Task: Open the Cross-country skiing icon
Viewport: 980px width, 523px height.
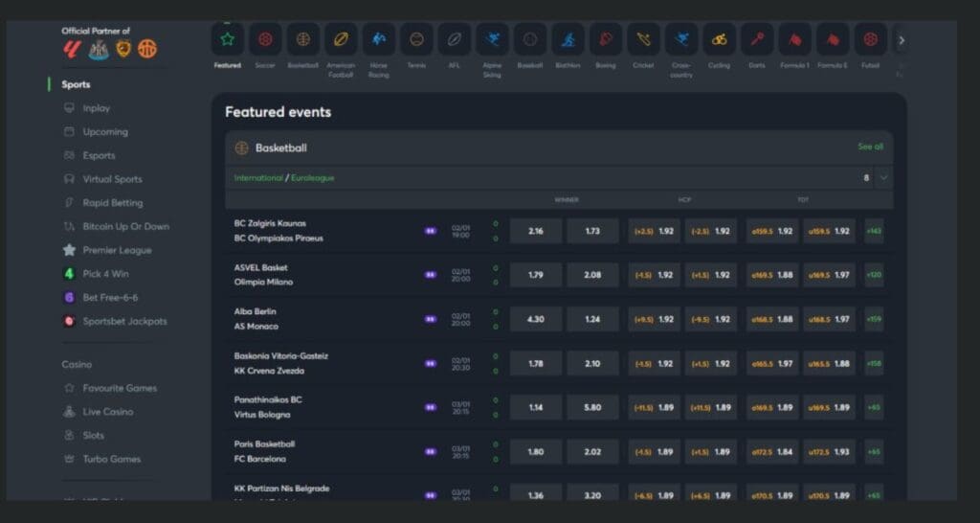Action: pos(681,39)
